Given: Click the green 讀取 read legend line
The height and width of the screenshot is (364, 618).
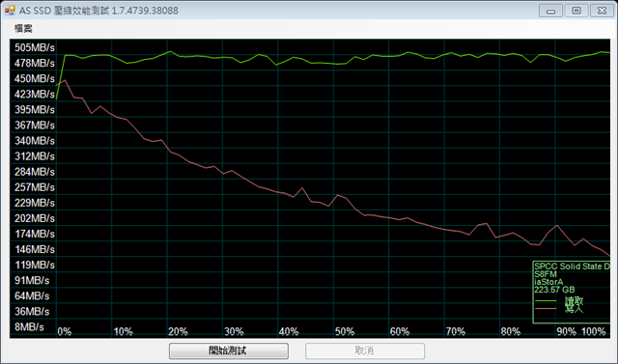Looking at the screenshot, I should 546,301.
